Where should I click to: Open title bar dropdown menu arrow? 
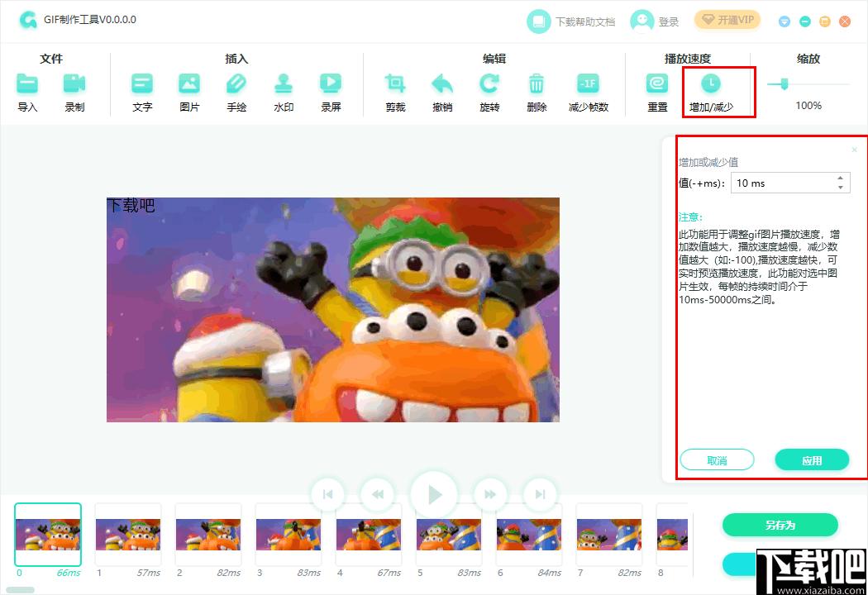coord(784,21)
